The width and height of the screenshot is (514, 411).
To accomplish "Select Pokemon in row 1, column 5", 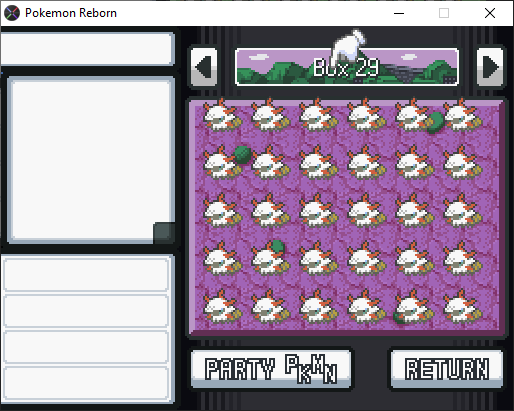I will [414, 115].
